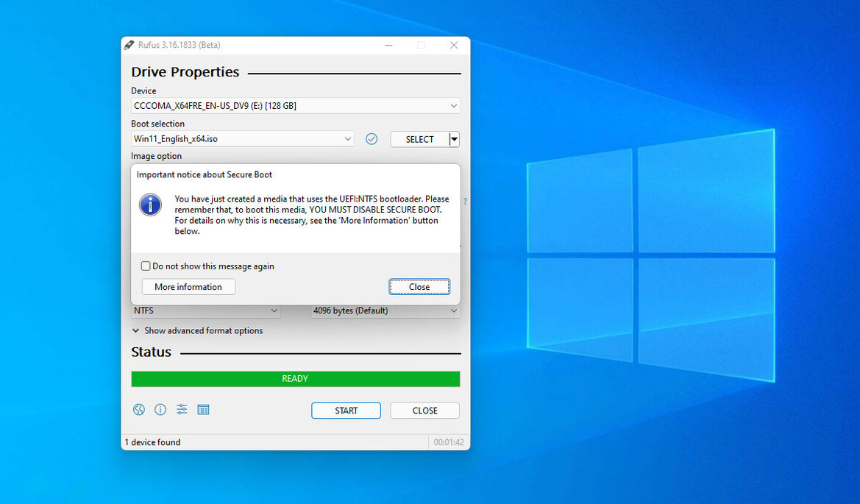Open the application settings sliders icon
860x504 pixels.
tap(182, 410)
